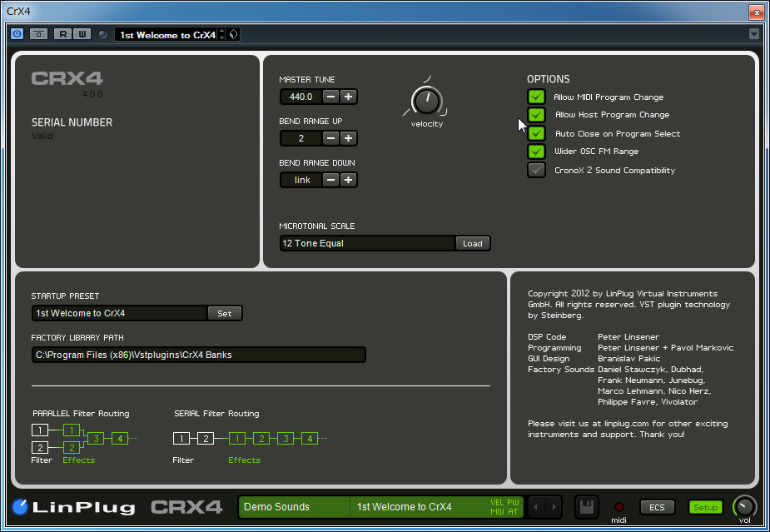The image size is (770, 532).
Task: Toggle the green Setup button
Action: pos(705,507)
